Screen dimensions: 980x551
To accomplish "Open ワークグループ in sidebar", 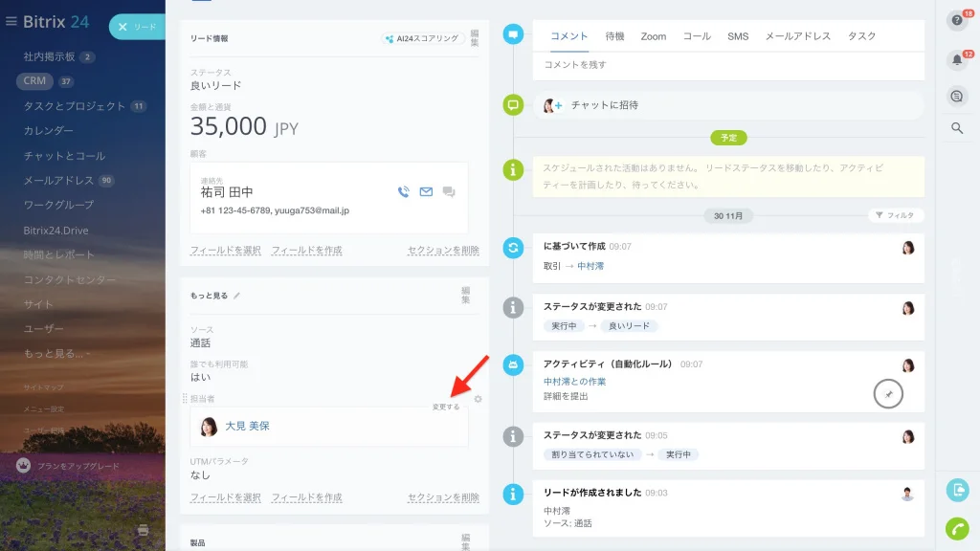I will (x=58, y=205).
